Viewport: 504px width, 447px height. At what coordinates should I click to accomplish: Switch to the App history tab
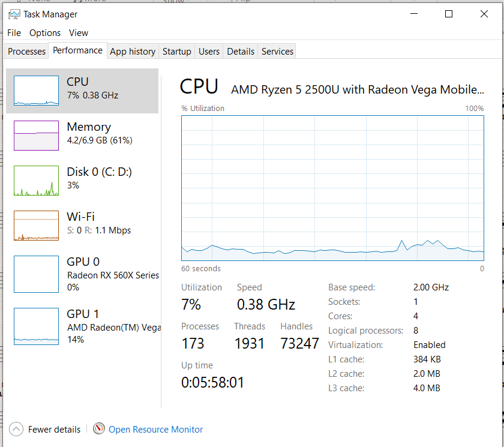[133, 52]
